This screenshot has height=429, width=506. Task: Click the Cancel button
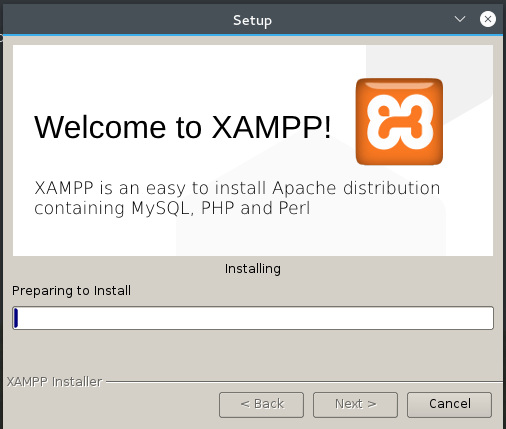[x=449, y=405]
